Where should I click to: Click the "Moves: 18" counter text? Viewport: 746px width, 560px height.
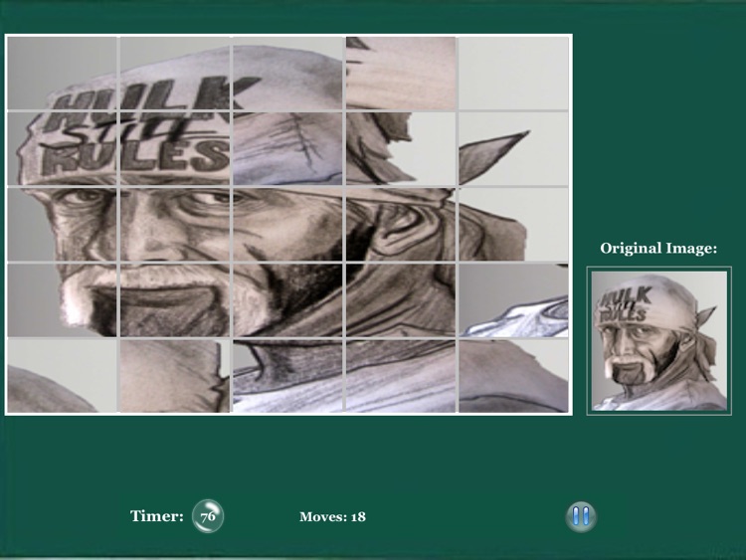point(332,516)
